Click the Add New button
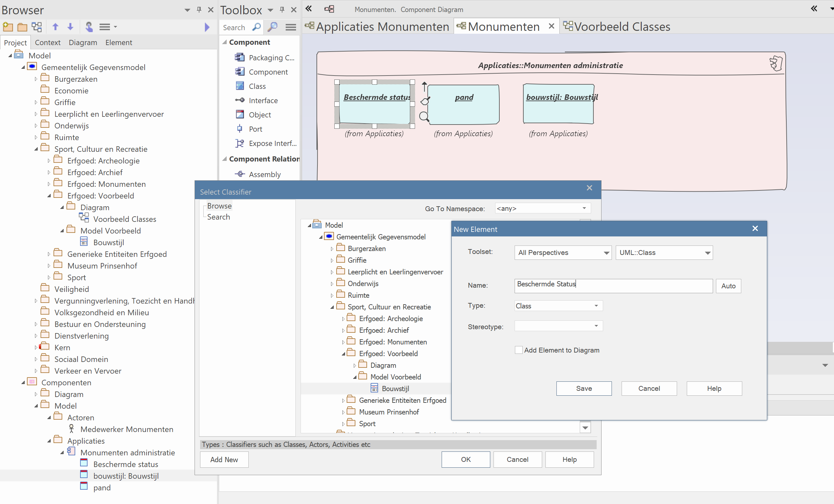834x504 pixels. [x=224, y=459]
